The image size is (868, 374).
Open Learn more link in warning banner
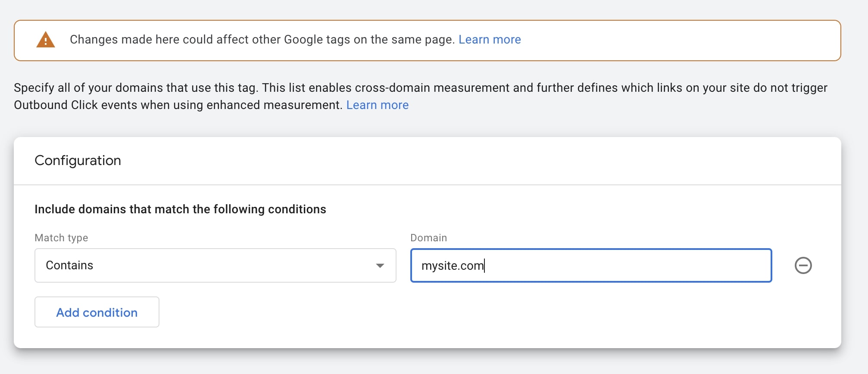coord(490,40)
